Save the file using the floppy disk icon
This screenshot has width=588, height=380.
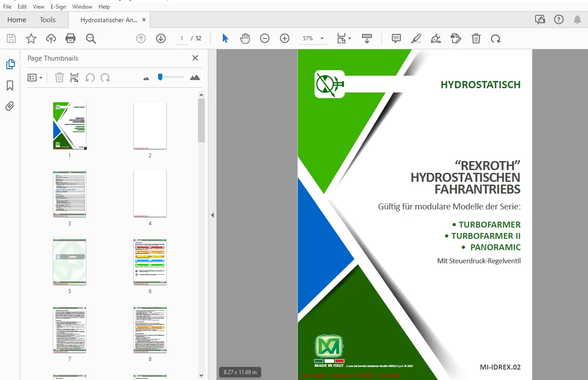pos(11,38)
